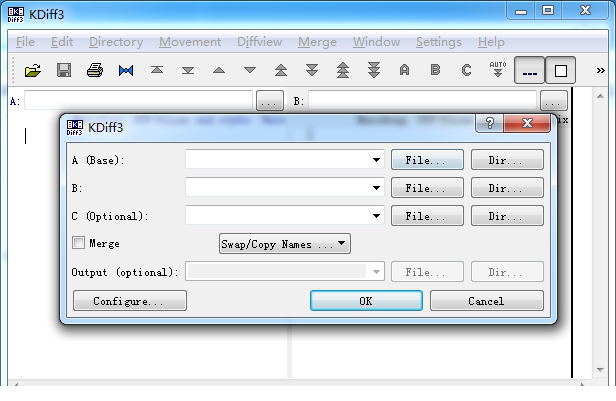Go to first delta toolbar icon
This screenshot has width=616, height=401.
pos(157,70)
